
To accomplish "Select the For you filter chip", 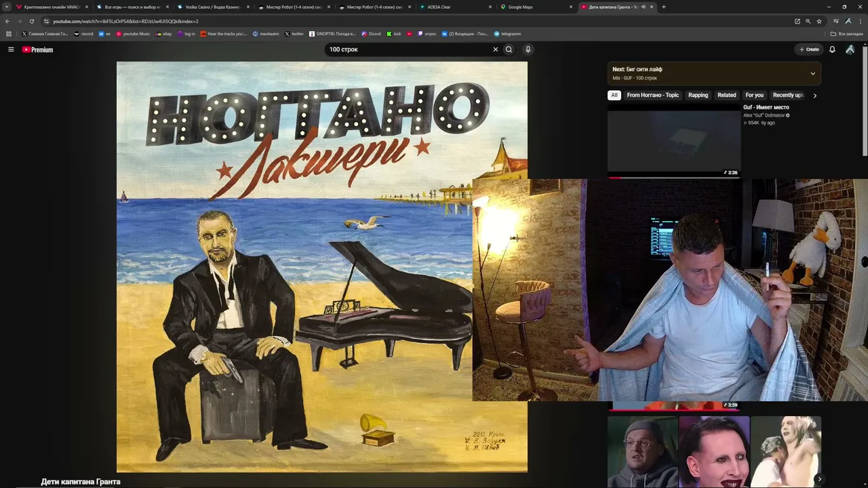I will point(754,96).
